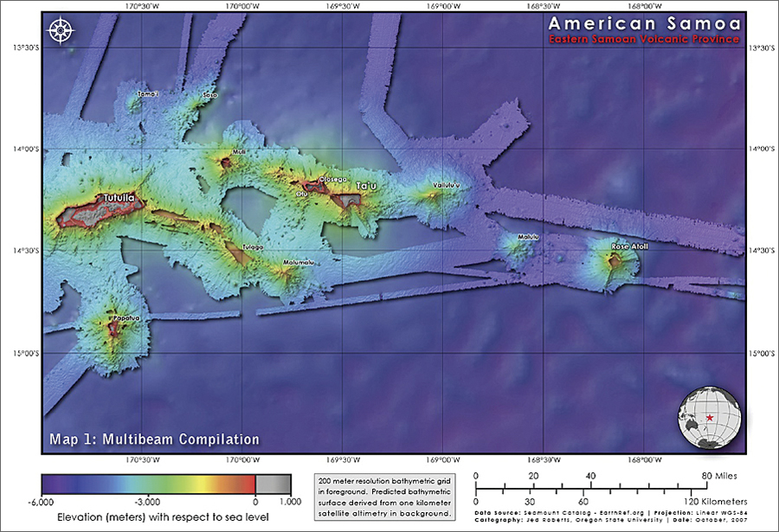Click the gray land-elevation swatch in legend
The width and height of the screenshot is (779, 532).
click(273, 484)
